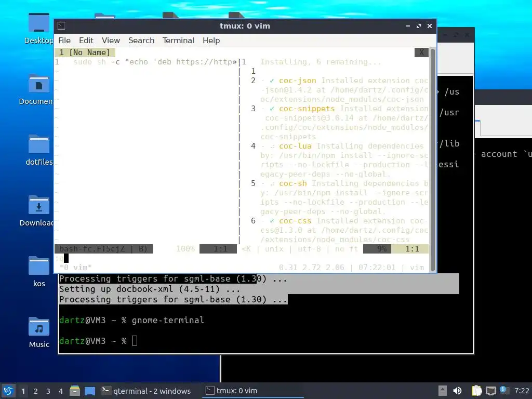Open the kos folder icon
This screenshot has width=532, height=399.
pyautogui.click(x=38, y=265)
